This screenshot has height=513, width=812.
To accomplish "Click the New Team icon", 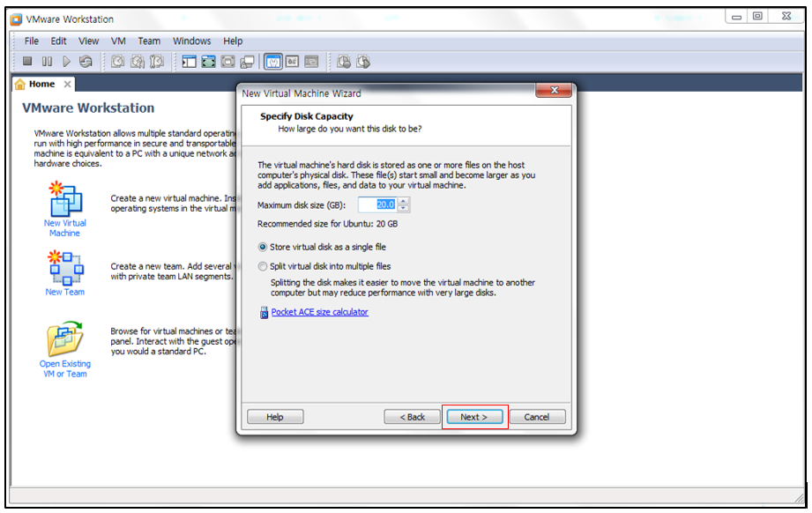I will click(x=65, y=268).
